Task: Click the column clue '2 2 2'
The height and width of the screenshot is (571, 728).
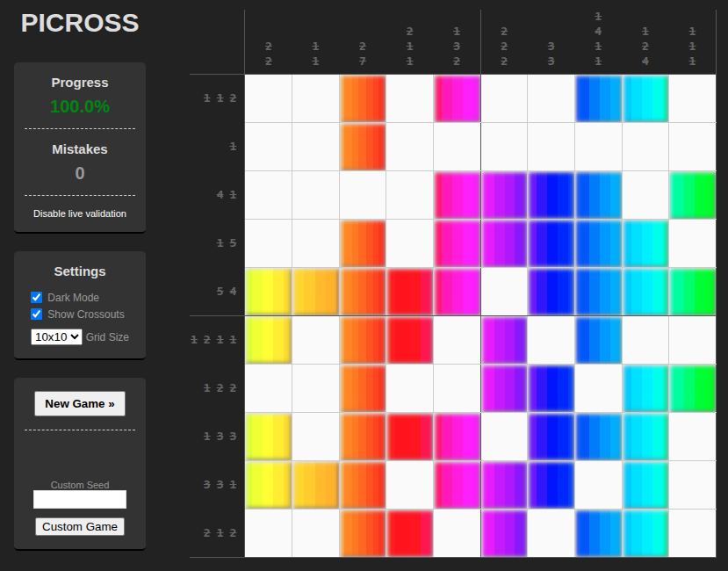Action: (504, 46)
